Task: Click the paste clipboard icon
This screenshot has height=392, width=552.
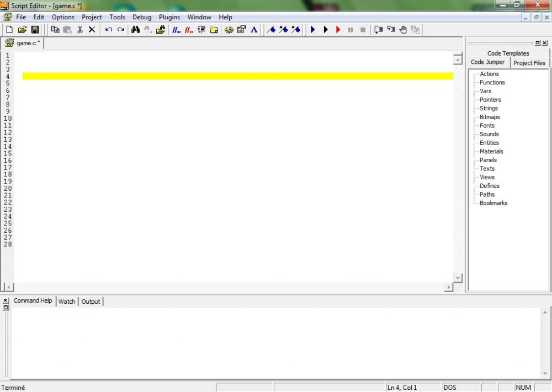Action: [67, 30]
